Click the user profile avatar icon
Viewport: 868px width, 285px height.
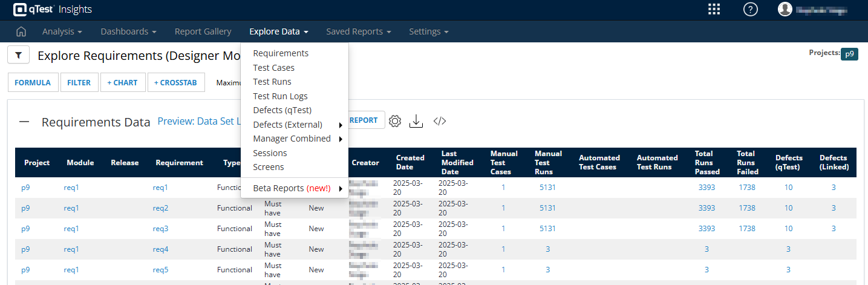(x=785, y=9)
